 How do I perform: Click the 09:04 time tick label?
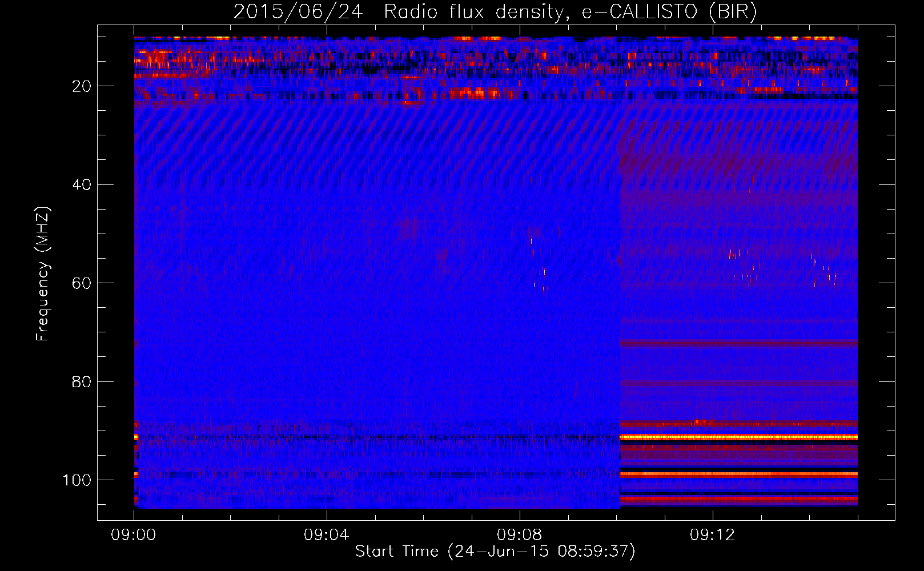coord(327,535)
